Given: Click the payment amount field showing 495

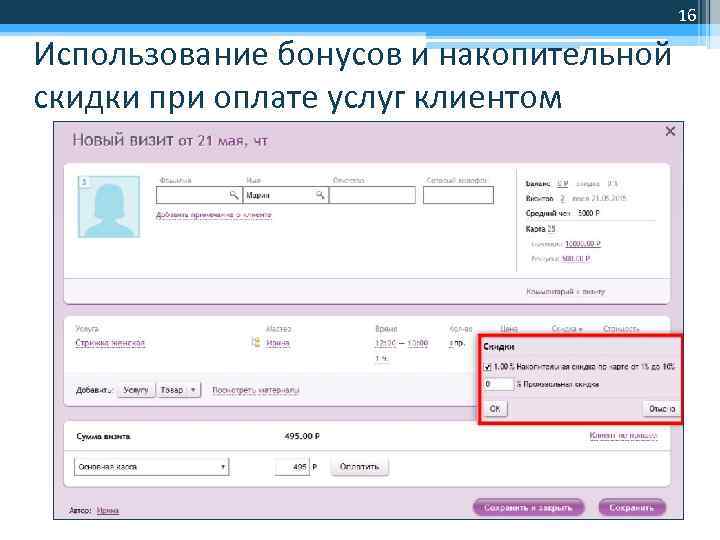Looking at the screenshot, I should click(292, 467).
